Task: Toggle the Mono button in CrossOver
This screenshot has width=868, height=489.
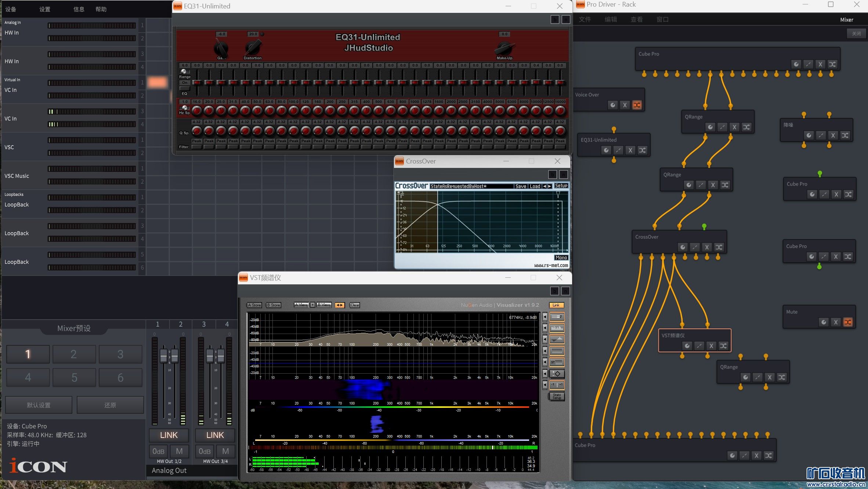Action: 561,258
